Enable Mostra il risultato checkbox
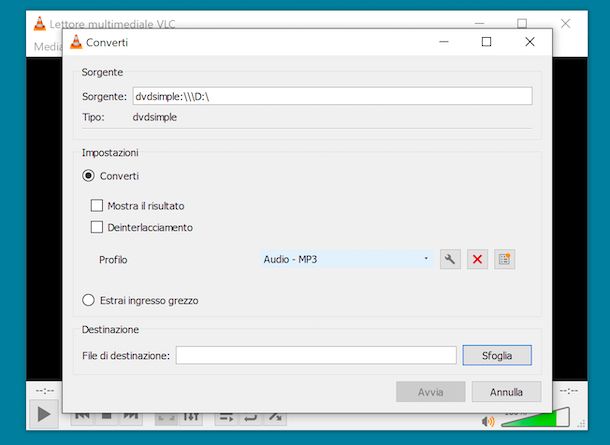 point(97,205)
